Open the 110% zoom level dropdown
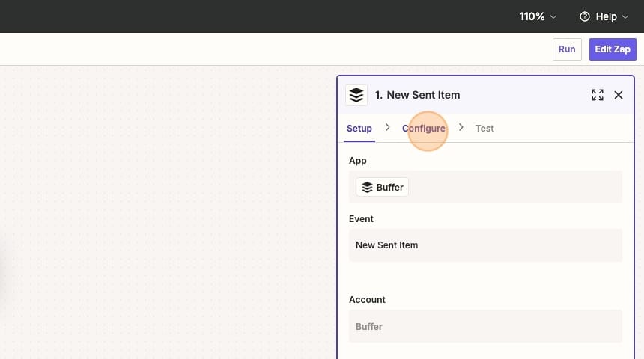 coord(538,16)
